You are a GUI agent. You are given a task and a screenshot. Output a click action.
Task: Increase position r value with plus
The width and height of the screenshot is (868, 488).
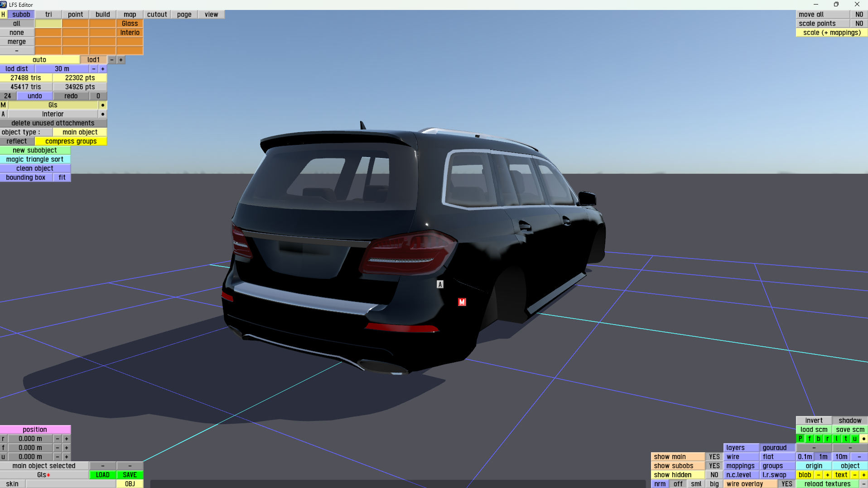[x=67, y=439]
